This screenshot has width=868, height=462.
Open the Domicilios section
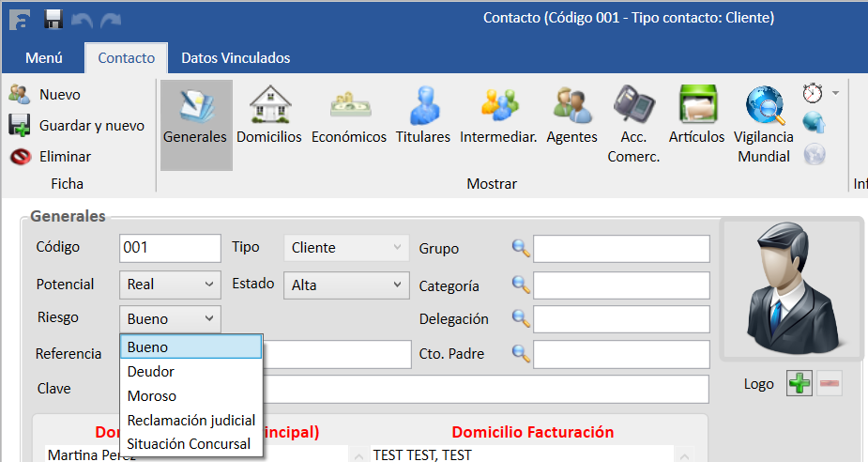[x=268, y=124]
